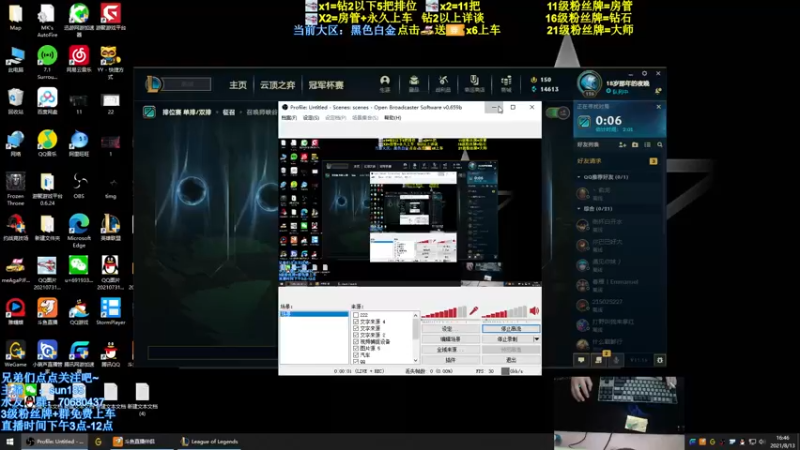The width and height of the screenshot is (800, 450).
Task: Click the 全域来源 button in OBS
Action: pyautogui.click(x=451, y=350)
